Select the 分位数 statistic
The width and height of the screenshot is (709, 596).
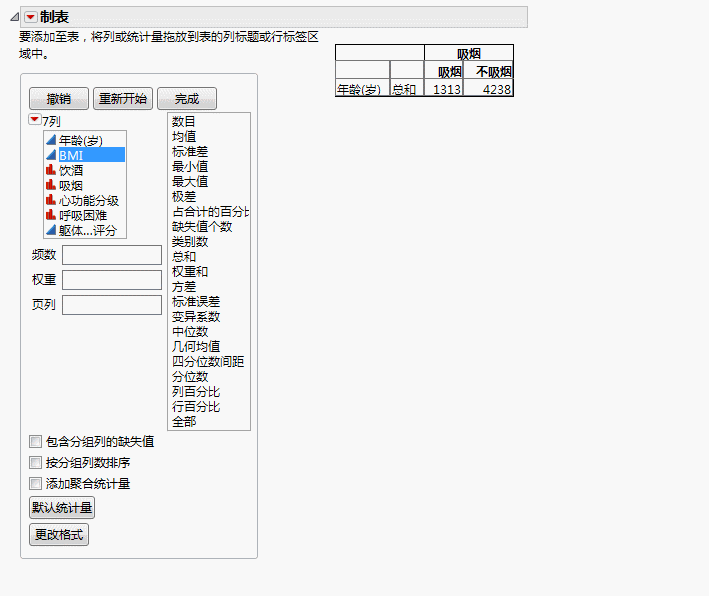(190, 376)
